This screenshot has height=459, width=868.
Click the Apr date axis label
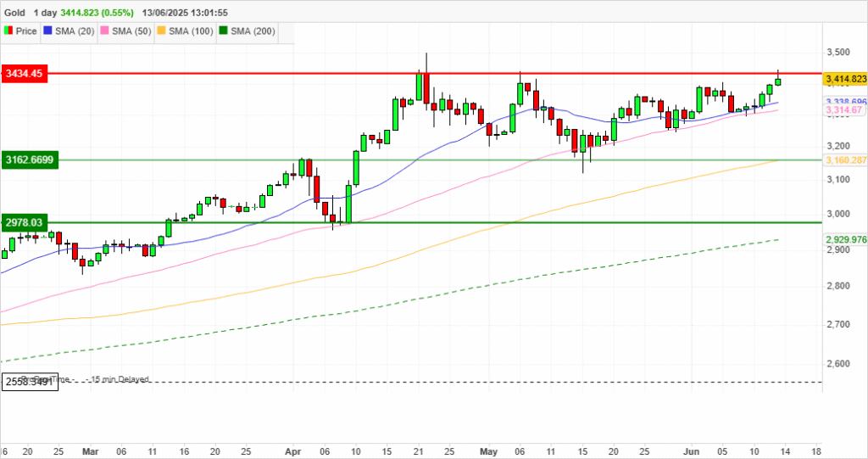click(293, 452)
